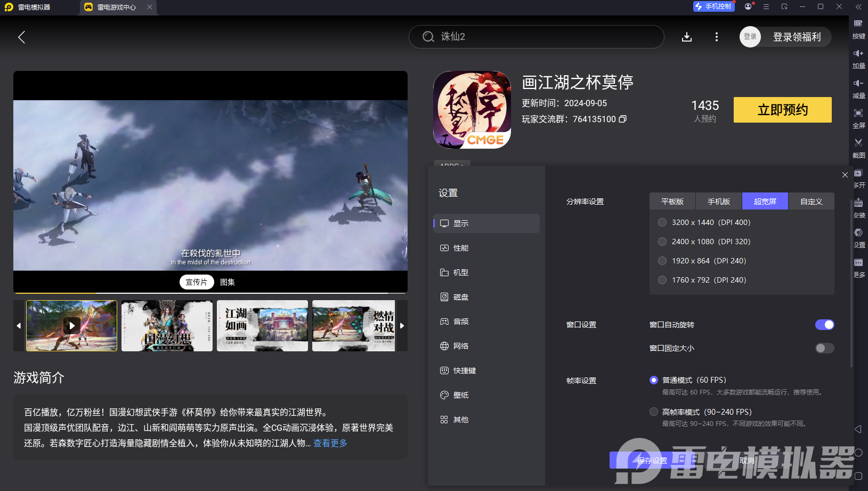The height and width of the screenshot is (491, 868).
Task: Click the Android home circle button
Action: tap(858, 453)
